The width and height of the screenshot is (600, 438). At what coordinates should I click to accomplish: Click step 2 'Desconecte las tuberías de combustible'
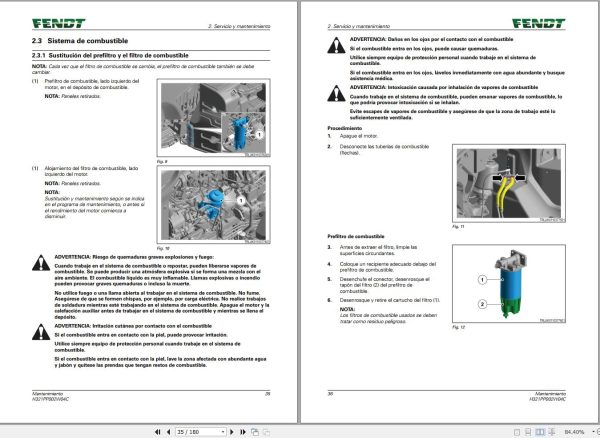[x=384, y=149]
